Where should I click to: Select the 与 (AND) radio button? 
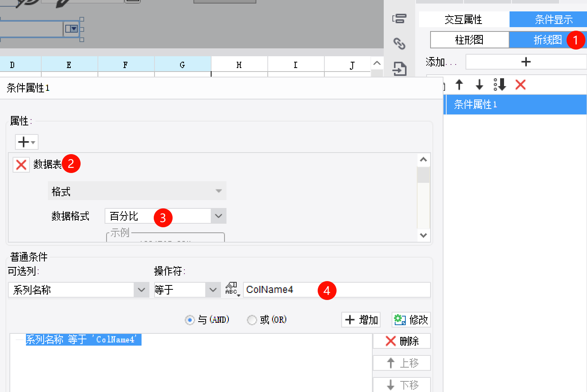click(190, 320)
